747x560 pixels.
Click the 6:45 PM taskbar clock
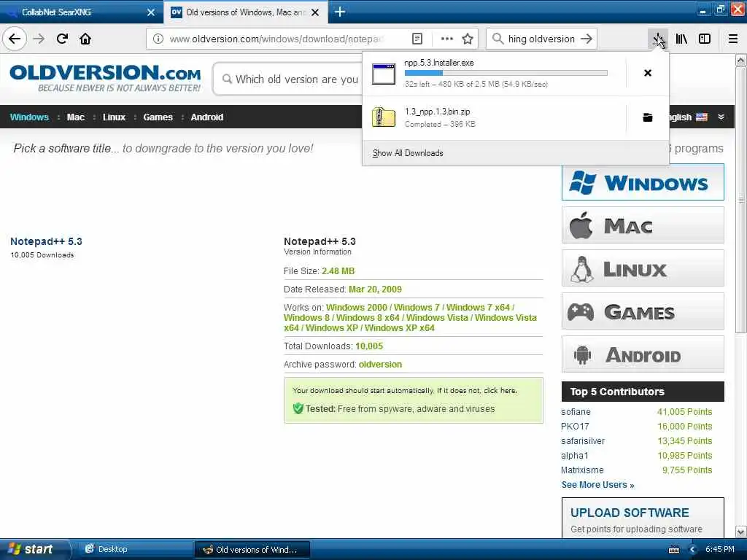tap(720, 549)
